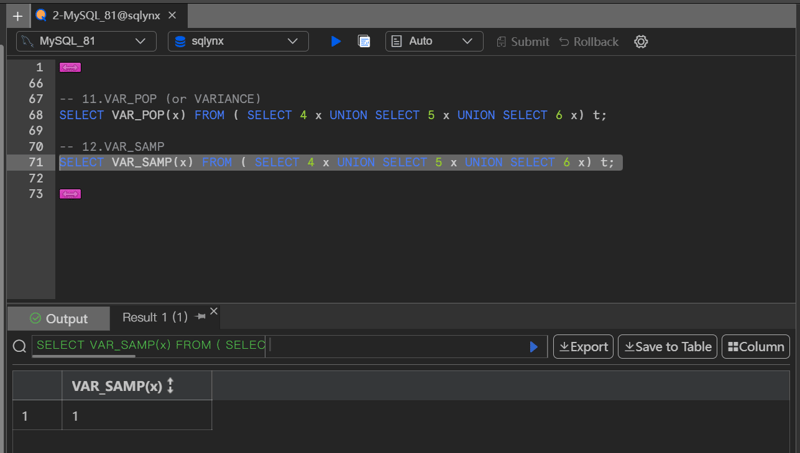
Task: Click the Export button
Action: 583,347
